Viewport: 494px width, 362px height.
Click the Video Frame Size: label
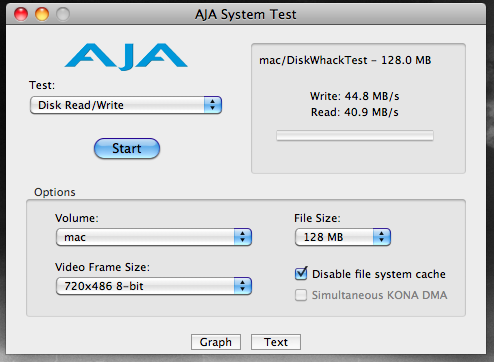[x=102, y=267]
